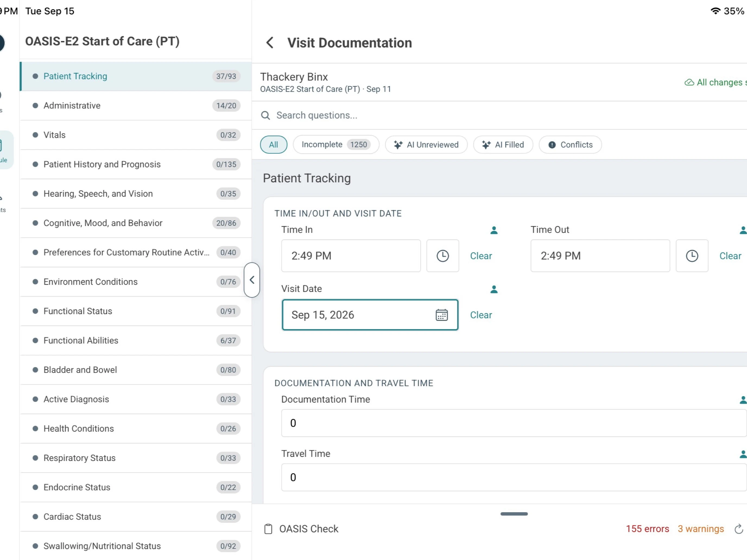
Task: Clear the Visit Date value
Action: click(x=481, y=315)
